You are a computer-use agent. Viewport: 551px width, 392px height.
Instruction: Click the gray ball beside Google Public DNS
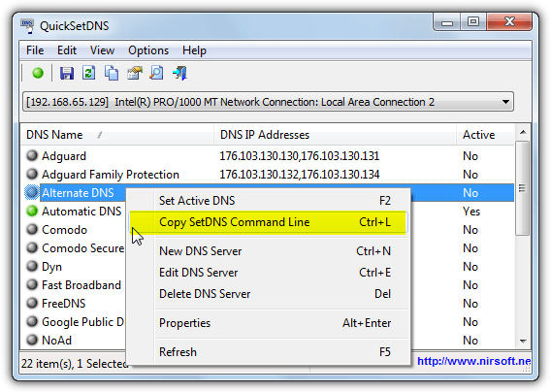coord(32,321)
